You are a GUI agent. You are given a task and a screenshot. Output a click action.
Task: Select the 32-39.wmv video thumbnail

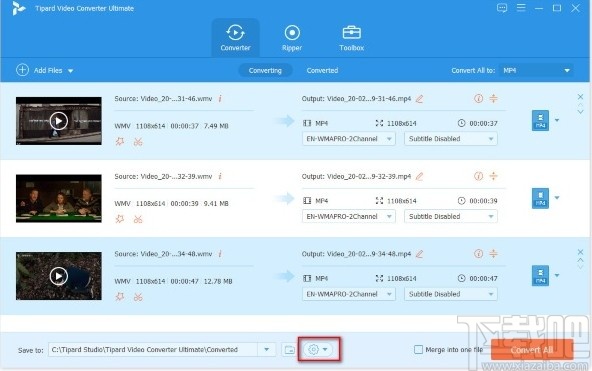[x=59, y=198]
